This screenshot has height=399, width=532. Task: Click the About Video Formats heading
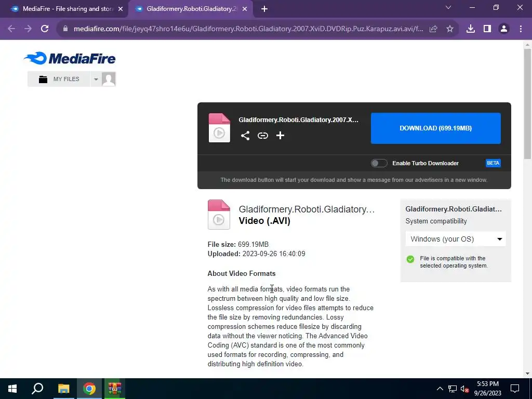pos(242,273)
